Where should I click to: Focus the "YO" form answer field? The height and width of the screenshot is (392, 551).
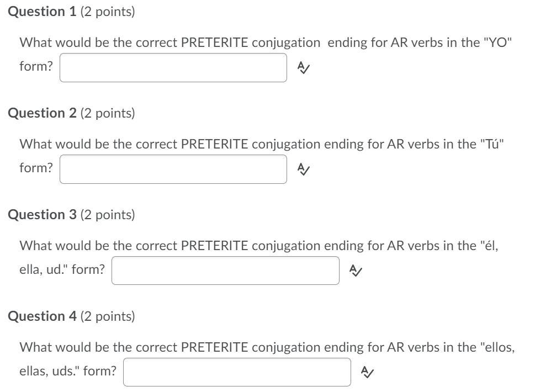coord(173,68)
